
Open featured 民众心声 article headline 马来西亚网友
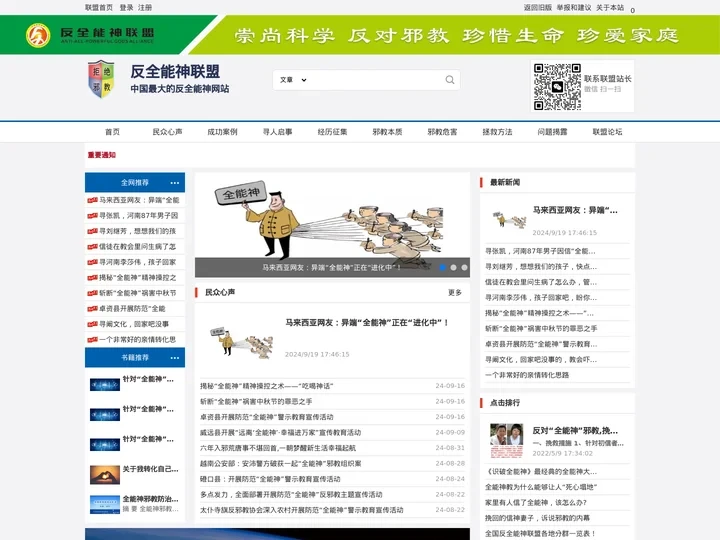pos(367,323)
